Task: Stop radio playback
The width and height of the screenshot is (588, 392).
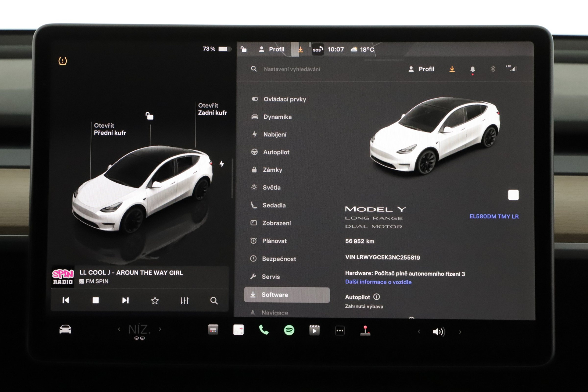Action: coord(96,300)
